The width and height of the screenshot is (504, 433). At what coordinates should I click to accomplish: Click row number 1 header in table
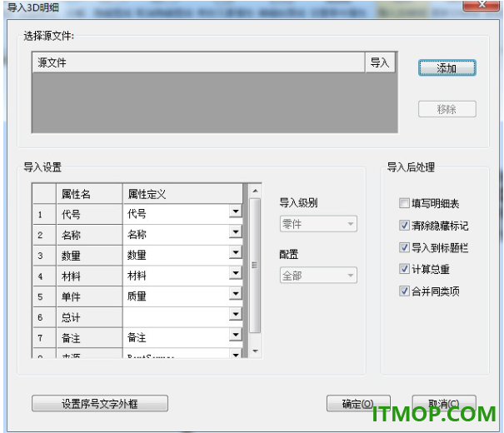tap(45, 214)
